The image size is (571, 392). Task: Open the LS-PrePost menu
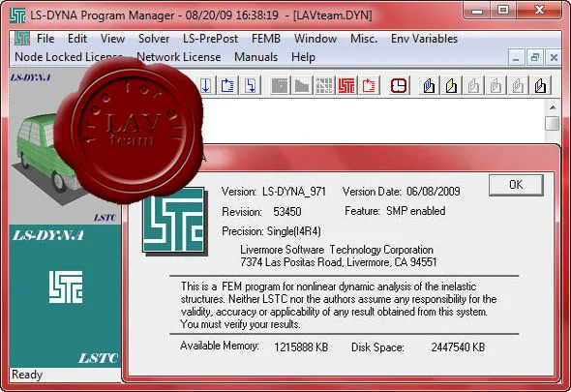point(210,39)
